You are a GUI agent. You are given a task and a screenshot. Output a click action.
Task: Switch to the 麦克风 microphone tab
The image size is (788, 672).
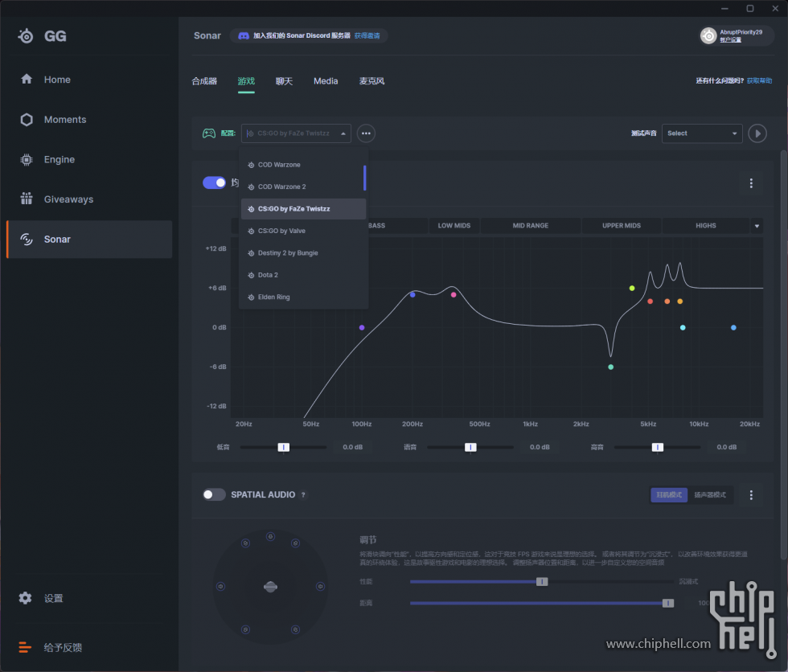pos(371,81)
